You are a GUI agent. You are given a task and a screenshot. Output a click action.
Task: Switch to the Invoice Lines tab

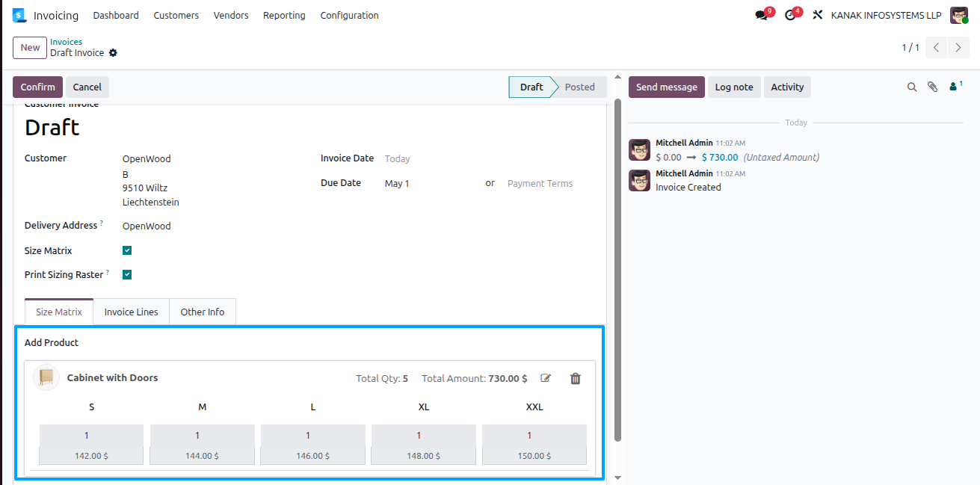(x=132, y=312)
